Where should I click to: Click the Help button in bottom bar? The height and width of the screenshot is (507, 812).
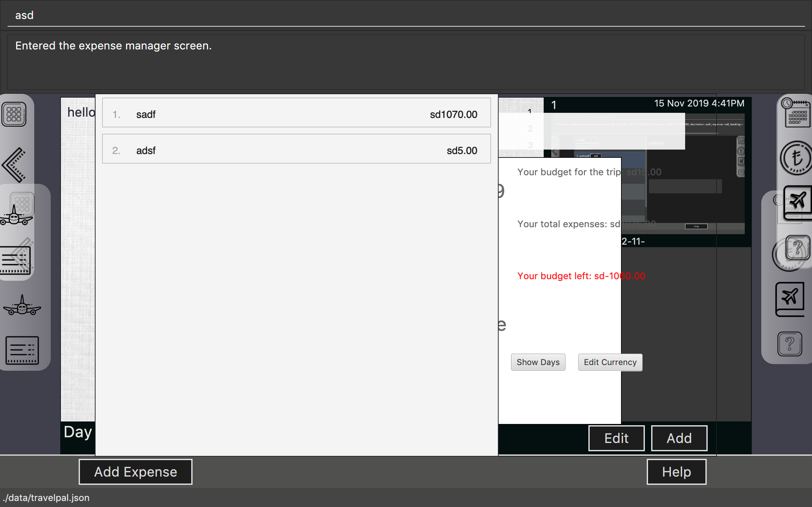[x=676, y=472]
